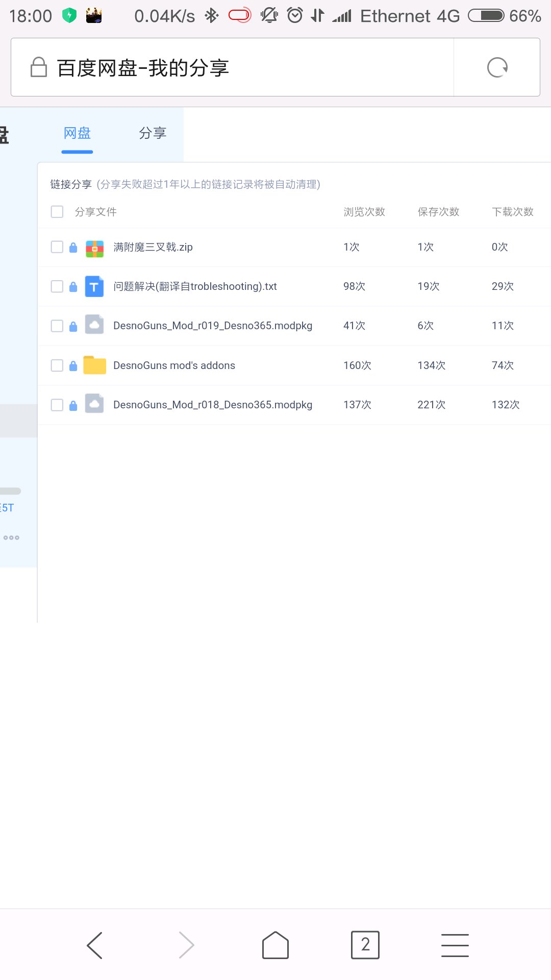The image size is (551, 980).
Task: Tick the checkbox for DesnoGuns mod's addons folder
Action: click(x=57, y=365)
